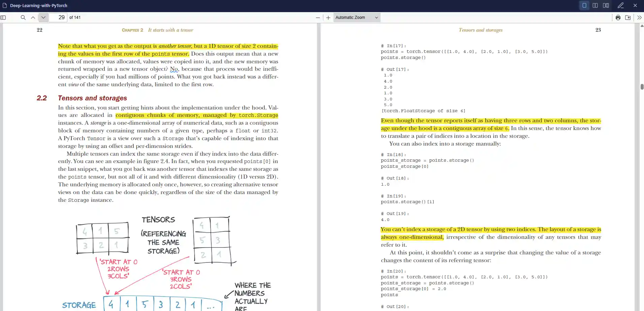Click the 'points.storage()[1]' code line
644x311 pixels.
coord(408,202)
